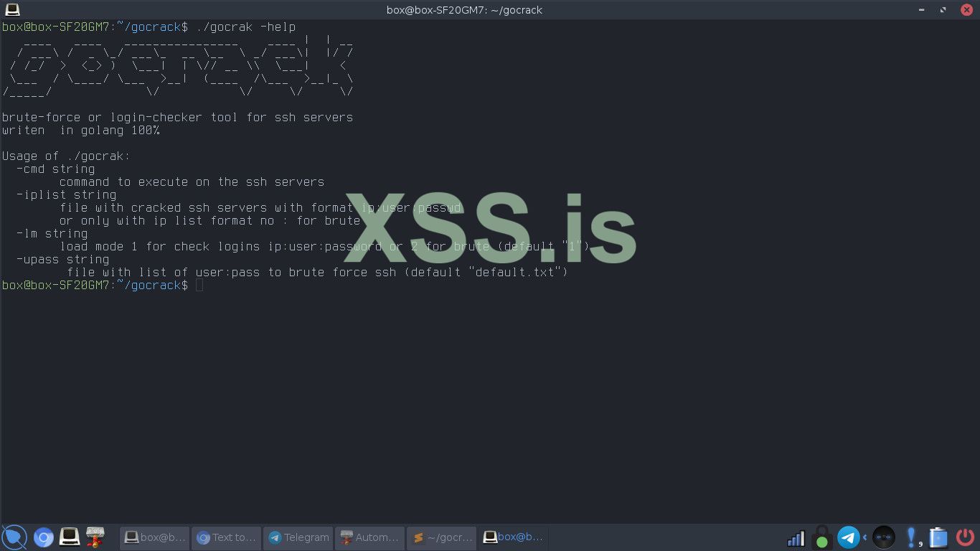
Task: Click the green padlock VPN tray icon
Action: point(822,537)
